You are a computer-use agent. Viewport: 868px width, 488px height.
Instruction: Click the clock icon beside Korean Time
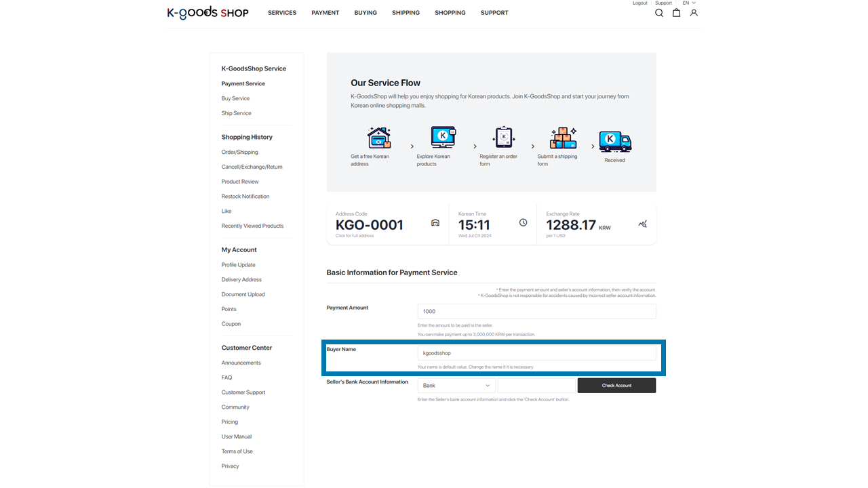point(523,222)
